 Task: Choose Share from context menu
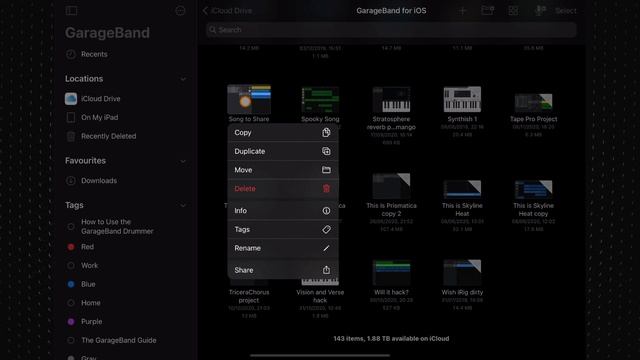pyautogui.click(x=283, y=270)
